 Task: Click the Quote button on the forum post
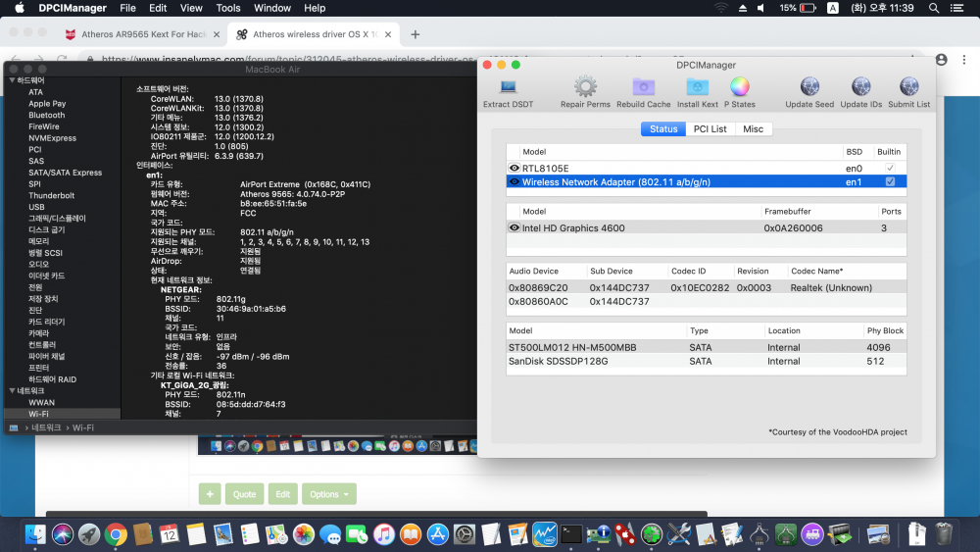(x=244, y=494)
